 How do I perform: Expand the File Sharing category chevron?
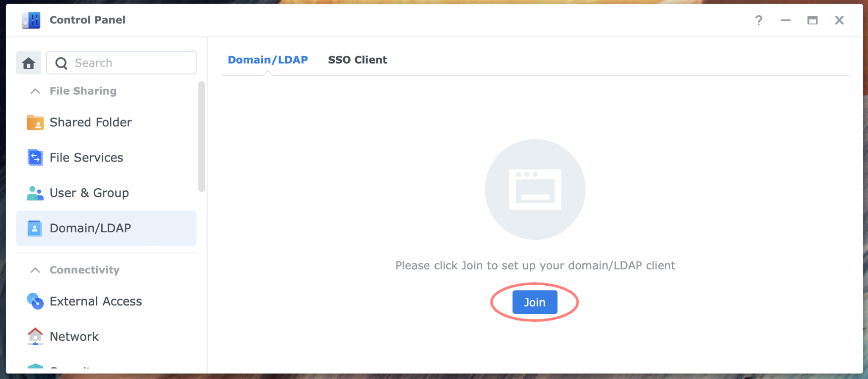35,91
